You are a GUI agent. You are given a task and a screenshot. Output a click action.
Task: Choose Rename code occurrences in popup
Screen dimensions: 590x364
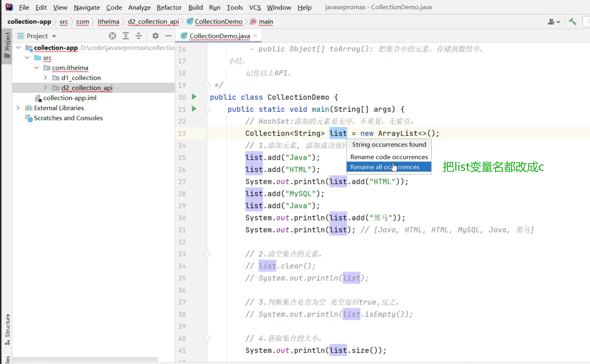[389, 157]
